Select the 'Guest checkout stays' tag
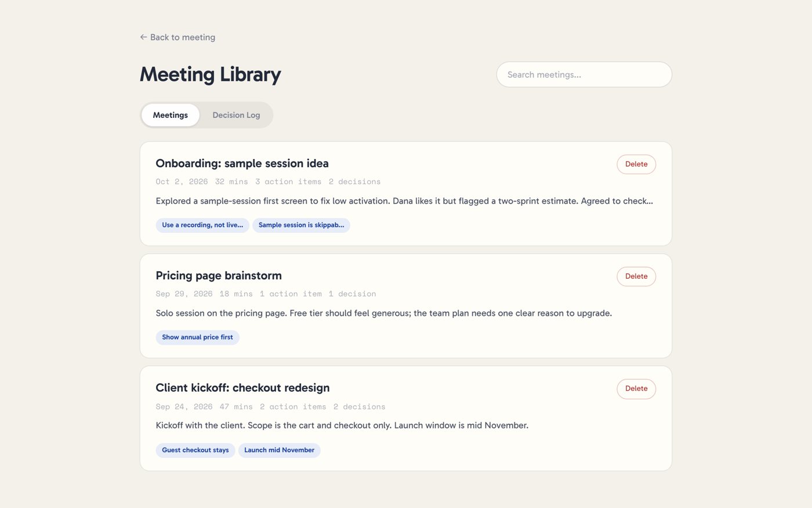Viewport: 812px width, 508px height. (x=195, y=450)
